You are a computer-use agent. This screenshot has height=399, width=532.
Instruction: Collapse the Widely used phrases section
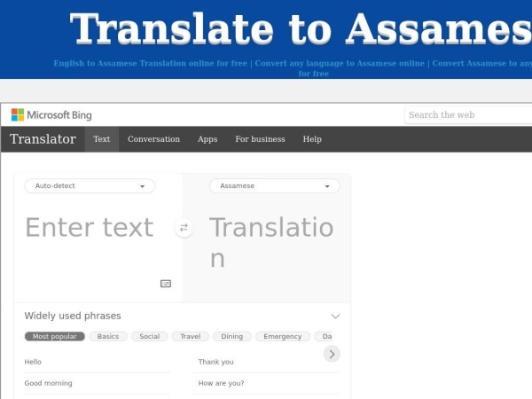point(335,317)
